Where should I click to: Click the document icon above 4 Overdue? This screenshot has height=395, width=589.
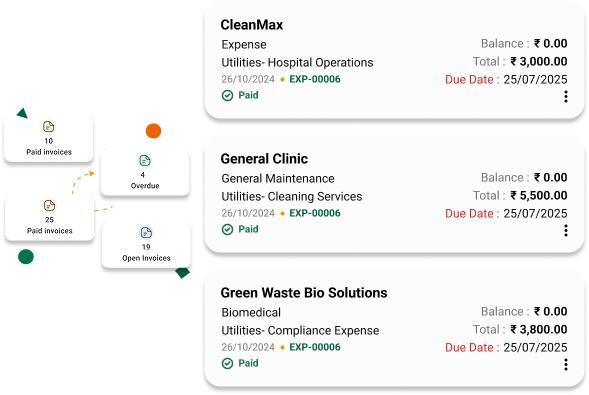tap(145, 161)
